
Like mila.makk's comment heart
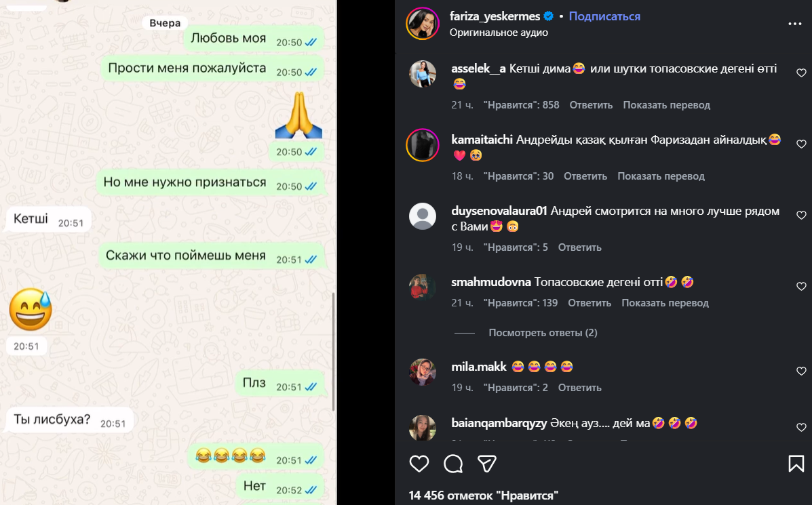pyautogui.click(x=801, y=371)
